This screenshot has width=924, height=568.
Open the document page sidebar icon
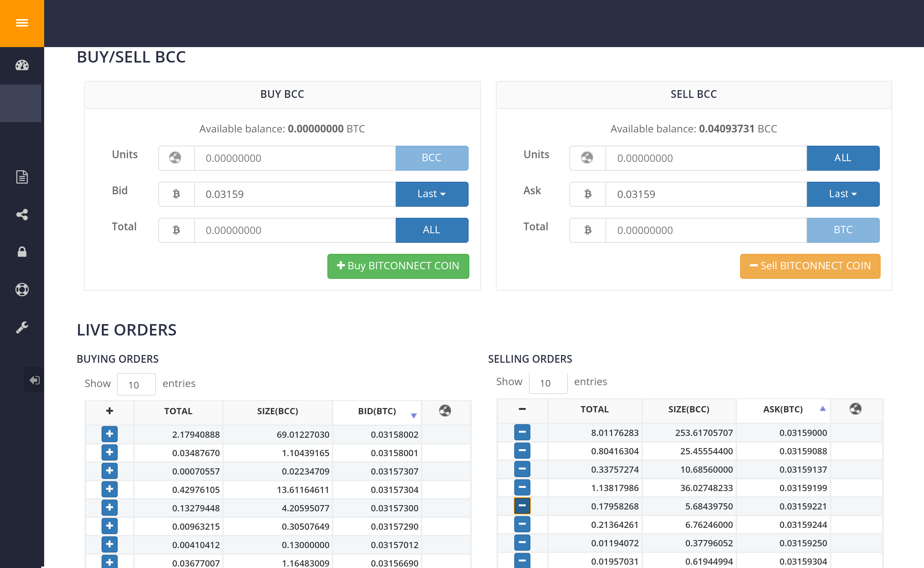click(22, 177)
